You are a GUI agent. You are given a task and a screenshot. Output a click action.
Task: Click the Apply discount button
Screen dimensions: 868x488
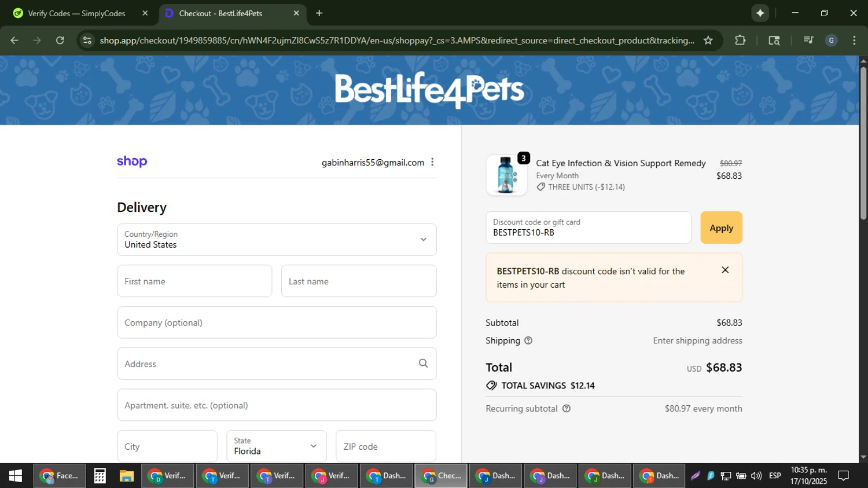(x=721, y=228)
